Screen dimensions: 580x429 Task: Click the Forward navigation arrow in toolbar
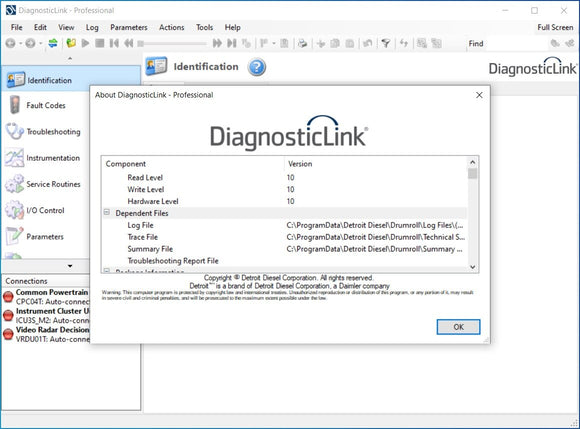coord(30,44)
